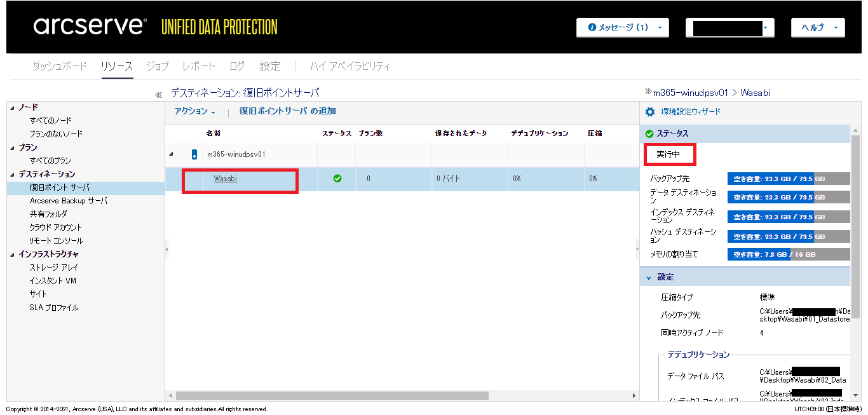
Task: Click the 圧縮 column header
Action: 595,133
